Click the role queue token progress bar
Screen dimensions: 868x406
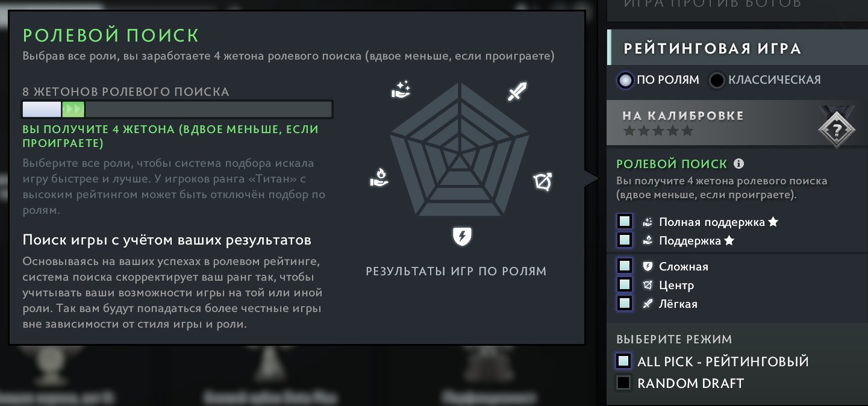coord(178,110)
